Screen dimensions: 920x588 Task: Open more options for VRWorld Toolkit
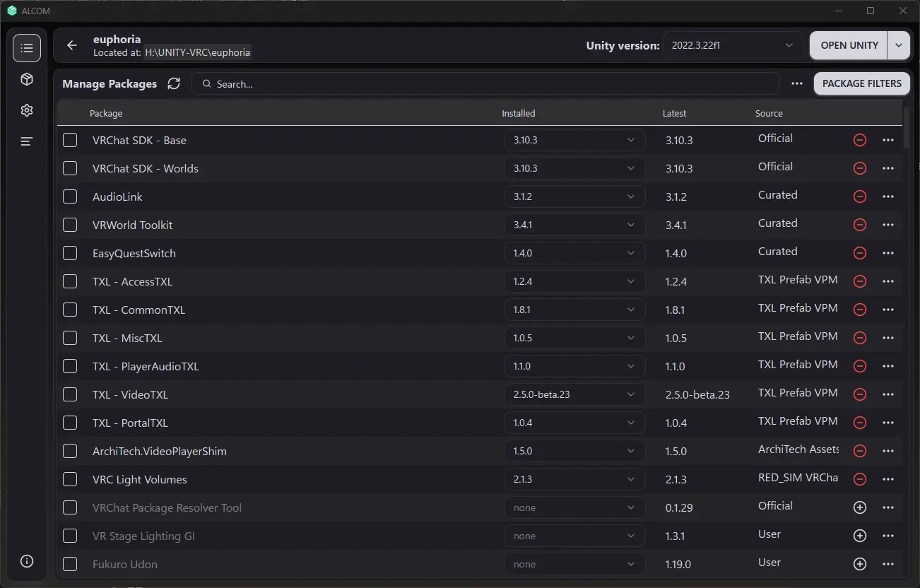(x=888, y=225)
